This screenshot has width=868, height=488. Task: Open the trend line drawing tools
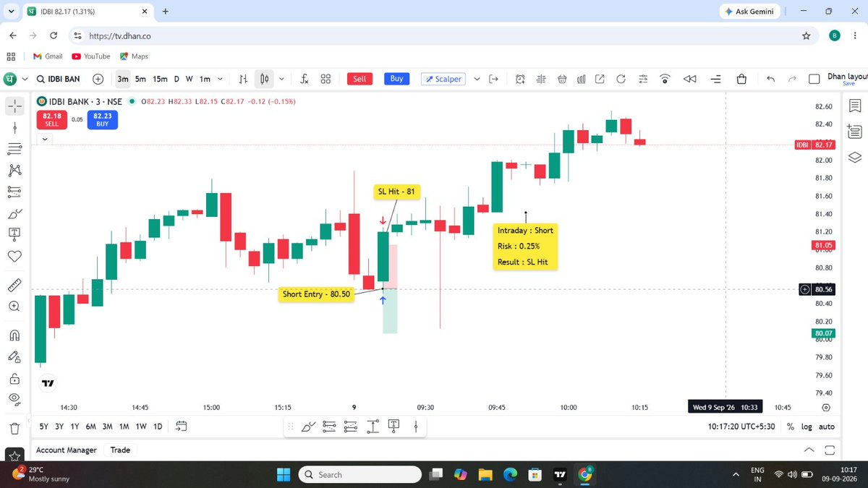[x=14, y=128]
